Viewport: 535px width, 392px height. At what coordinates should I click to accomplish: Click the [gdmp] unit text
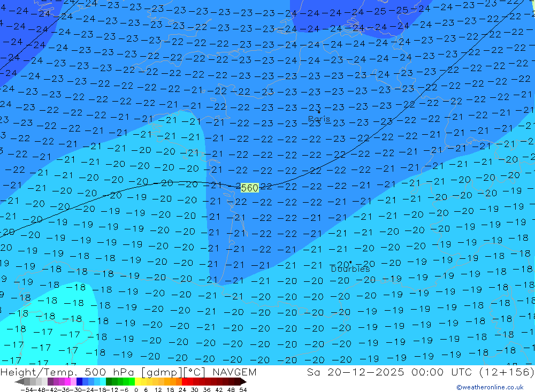click(162, 372)
